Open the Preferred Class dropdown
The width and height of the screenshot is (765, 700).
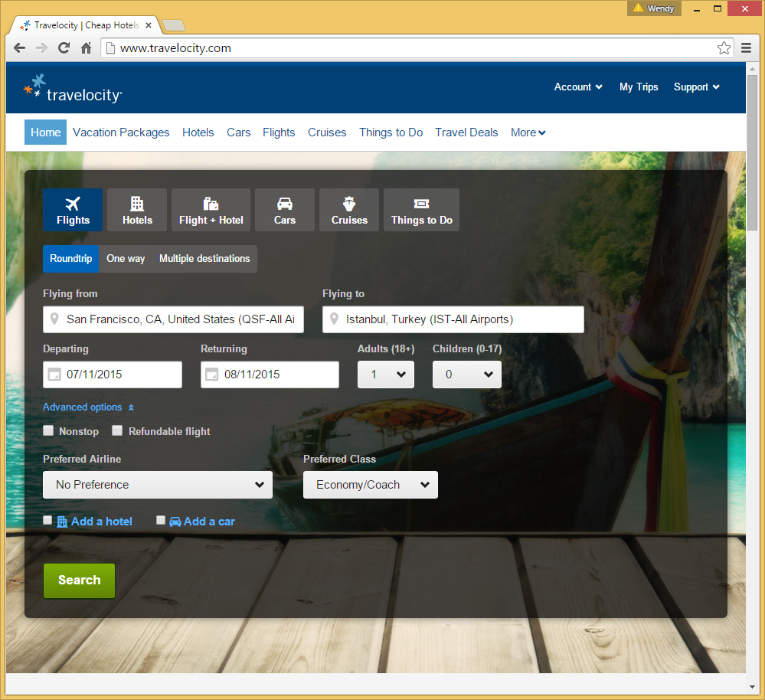pos(371,485)
